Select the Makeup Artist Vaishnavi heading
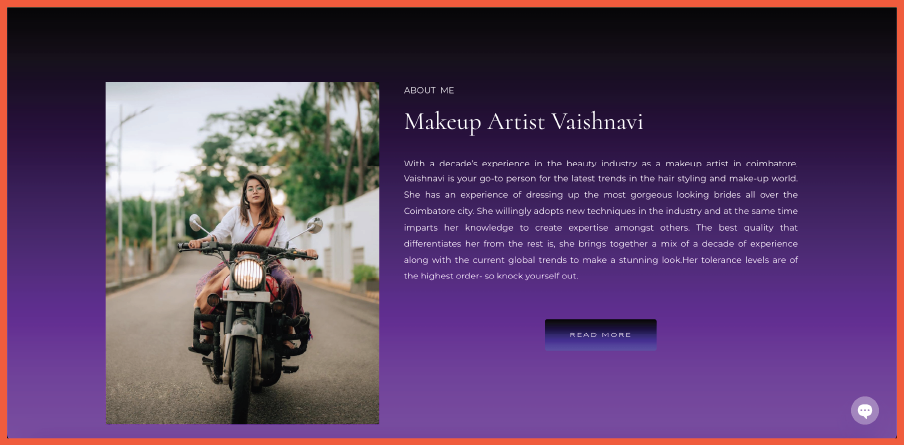 coord(523,122)
